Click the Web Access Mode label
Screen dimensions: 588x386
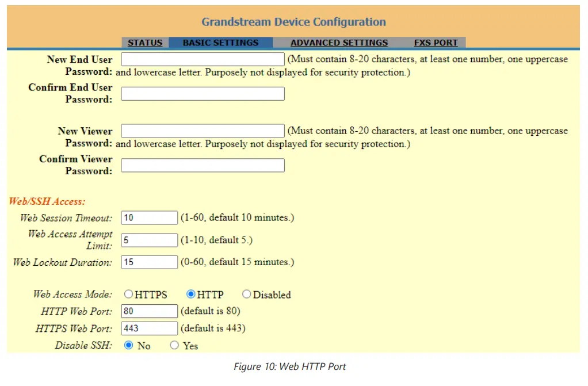(x=72, y=294)
